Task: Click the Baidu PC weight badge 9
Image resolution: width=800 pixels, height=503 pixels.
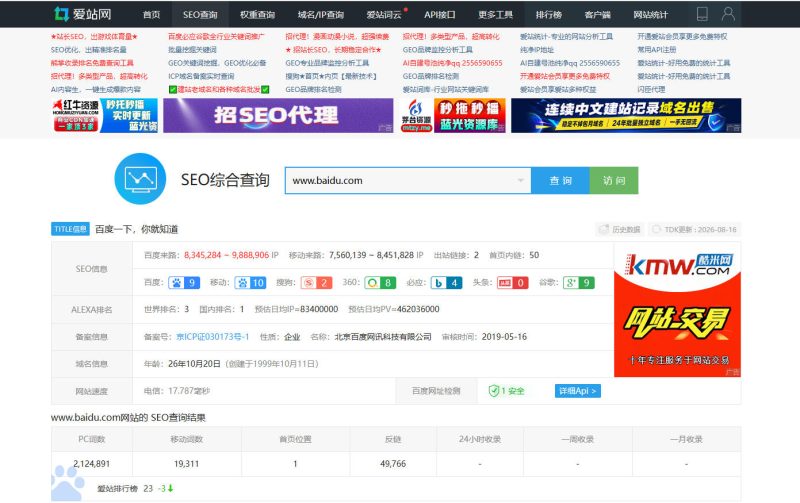Action: click(x=184, y=283)
